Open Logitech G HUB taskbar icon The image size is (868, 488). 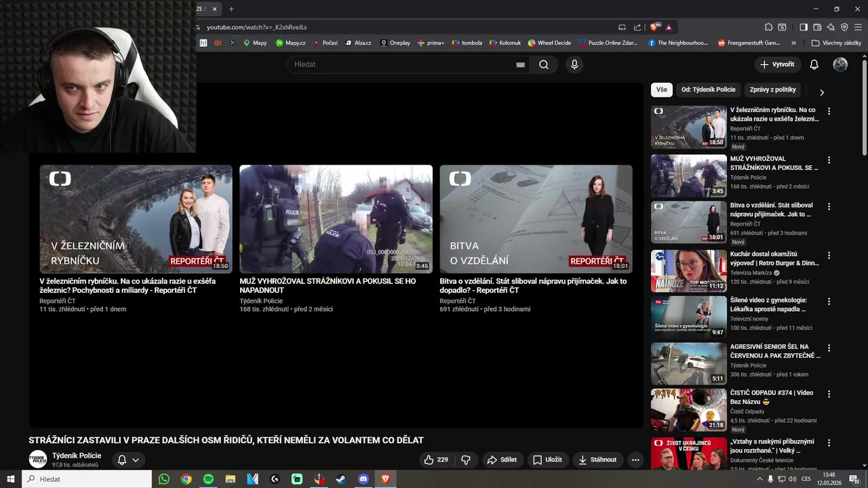coord(275,479)
